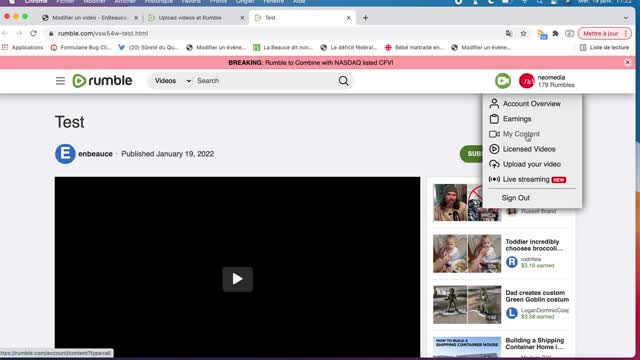
Task: Open the Chrome three-dot menu
Action: point(626,33)
